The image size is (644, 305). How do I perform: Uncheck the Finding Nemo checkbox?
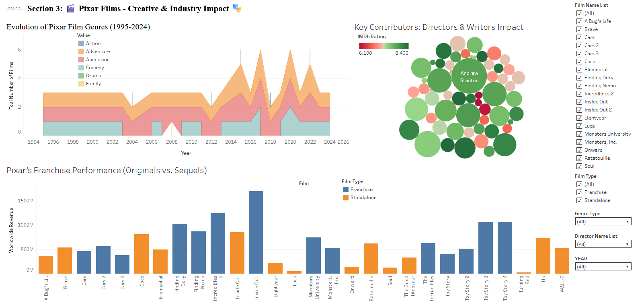579,86
